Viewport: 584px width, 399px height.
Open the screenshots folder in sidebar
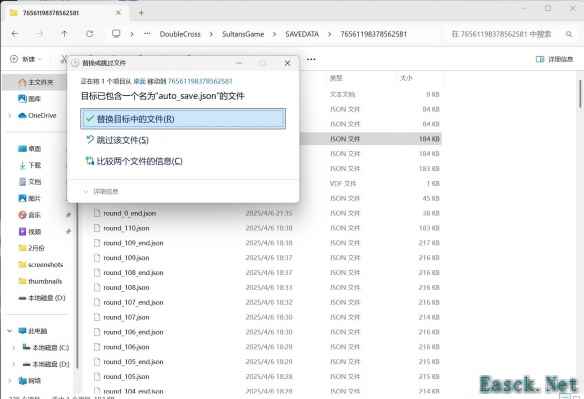[x=41, y=265]
